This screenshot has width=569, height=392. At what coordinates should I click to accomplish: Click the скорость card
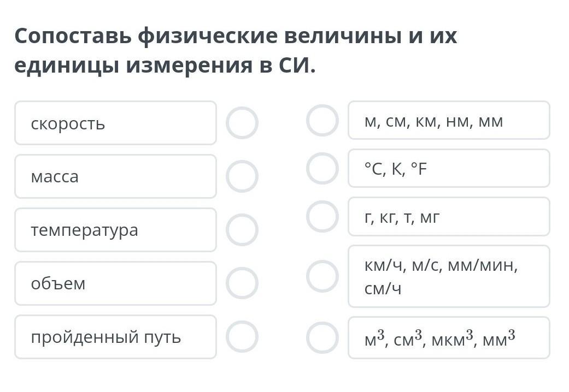click(115, 123)
